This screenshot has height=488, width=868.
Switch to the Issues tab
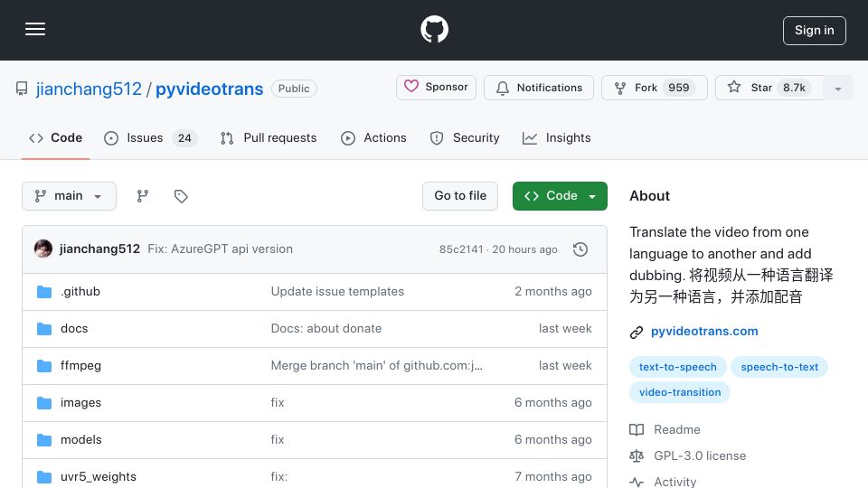tap(150, 137)
